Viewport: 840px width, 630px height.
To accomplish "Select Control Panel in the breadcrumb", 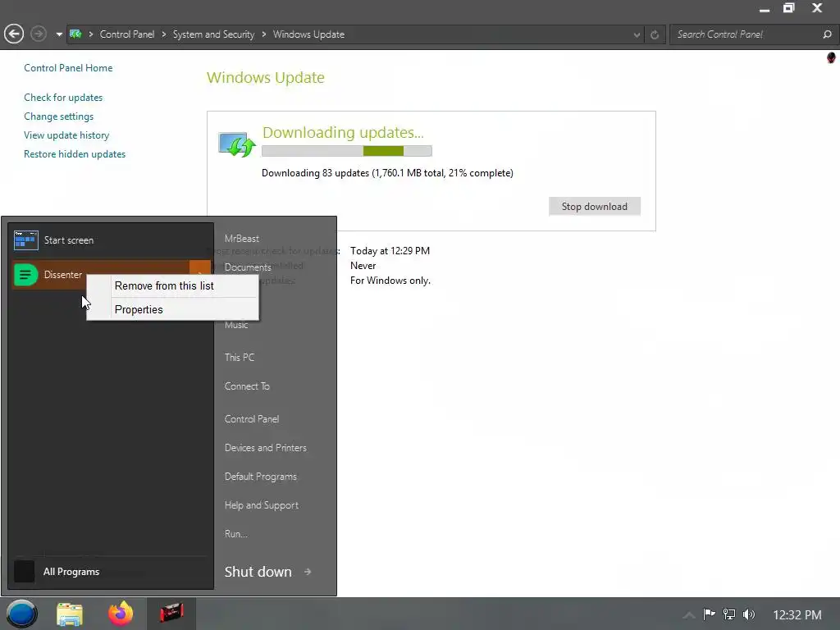I will coord(127,34).
